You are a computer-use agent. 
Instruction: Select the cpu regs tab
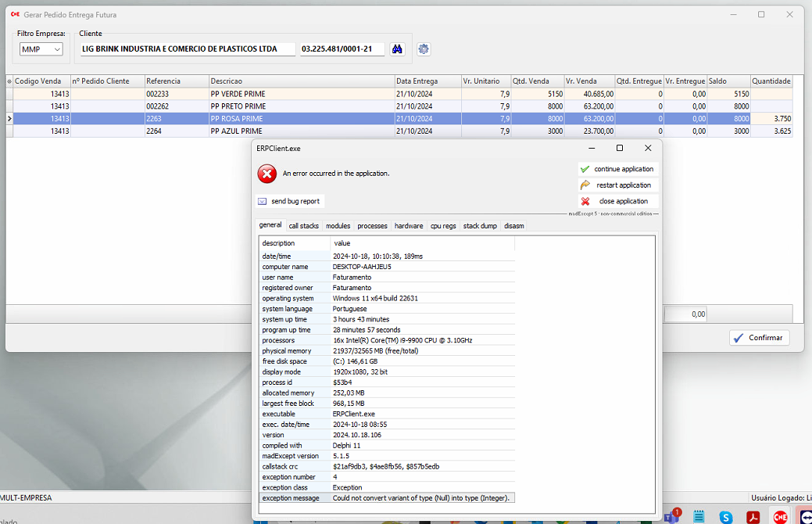tap(443, 226)
